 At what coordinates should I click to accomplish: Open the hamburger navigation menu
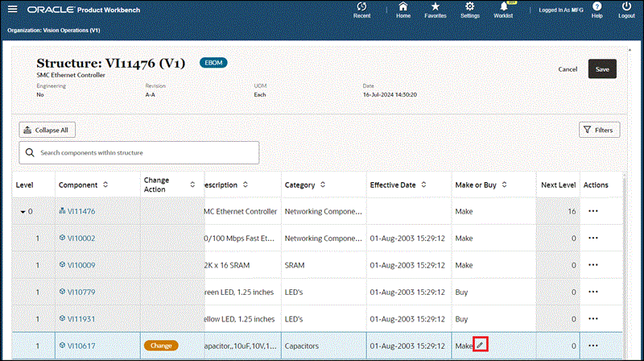click(x=13, y=9)
